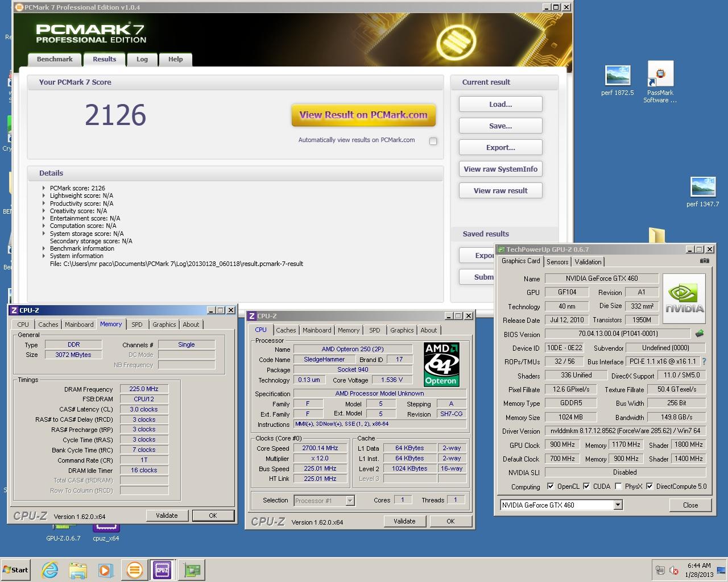
Task: Open Internet Explorer from the taskbar
Action: coord(50,570)
